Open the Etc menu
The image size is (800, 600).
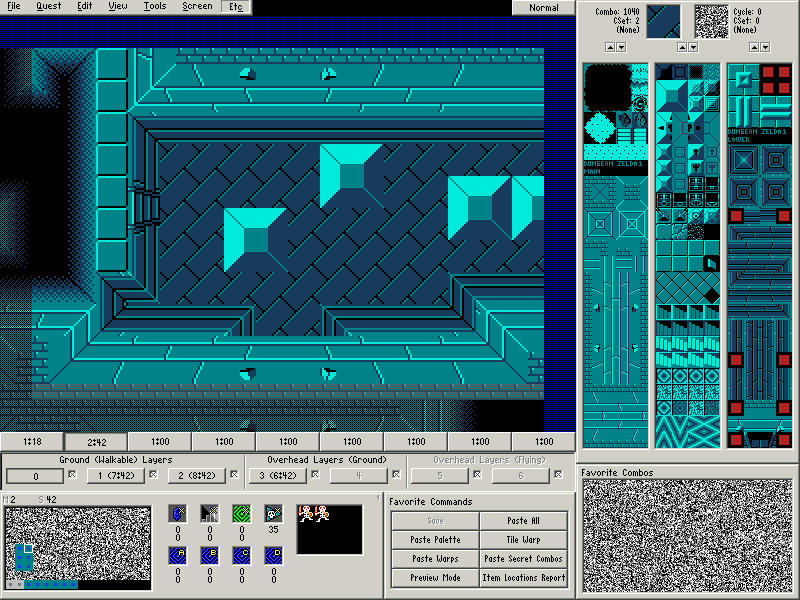point(236,7)
